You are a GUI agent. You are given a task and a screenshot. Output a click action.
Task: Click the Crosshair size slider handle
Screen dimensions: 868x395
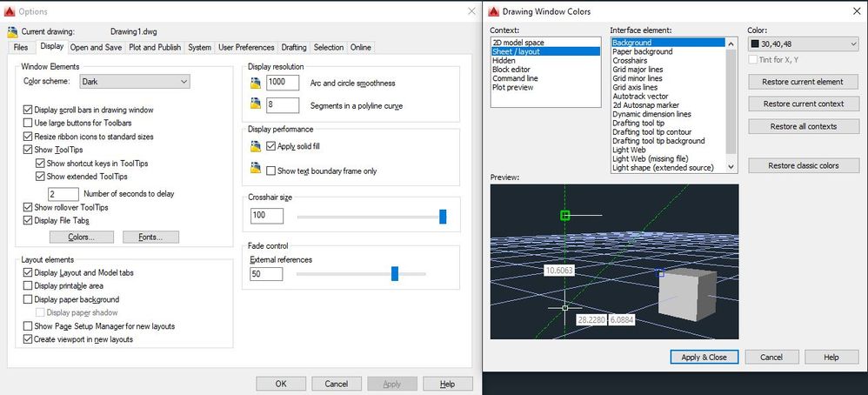[x=443, y=217]
